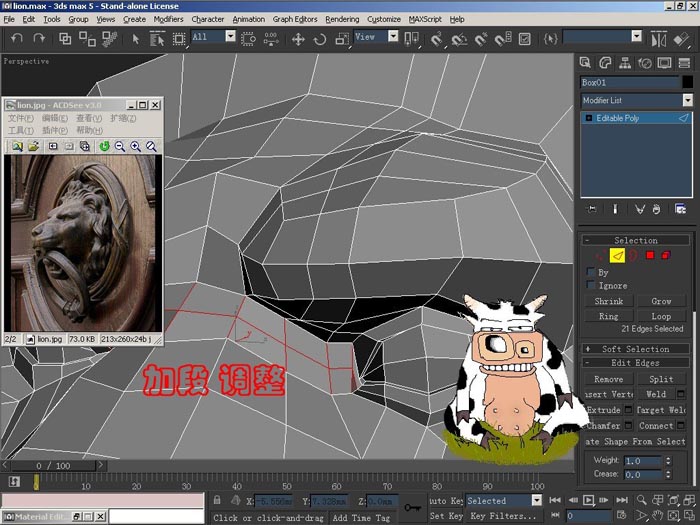This screenshot has height=525, width=700.
Task: Open the Hierarchy command panel tab
Action: click(625, 63)
